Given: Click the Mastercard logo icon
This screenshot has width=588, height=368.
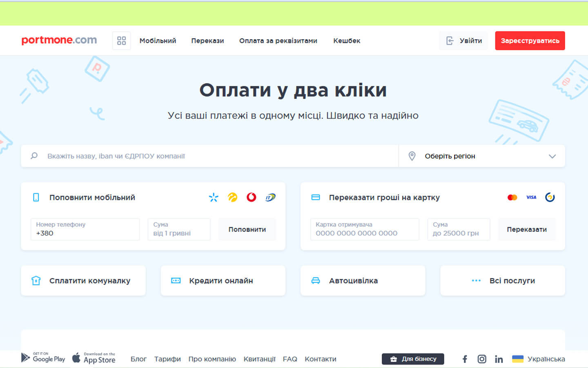Looking at the screenshot, I should point(512,197).
